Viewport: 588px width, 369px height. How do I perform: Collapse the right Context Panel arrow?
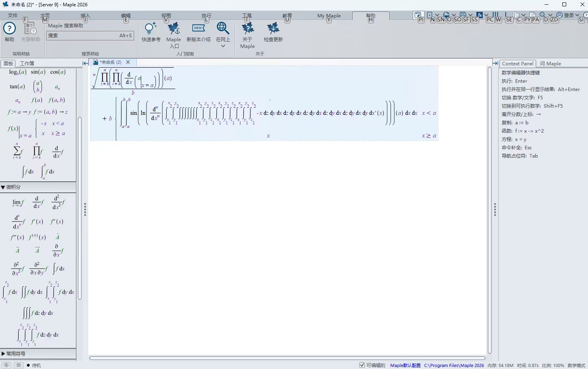coord(495,63)
